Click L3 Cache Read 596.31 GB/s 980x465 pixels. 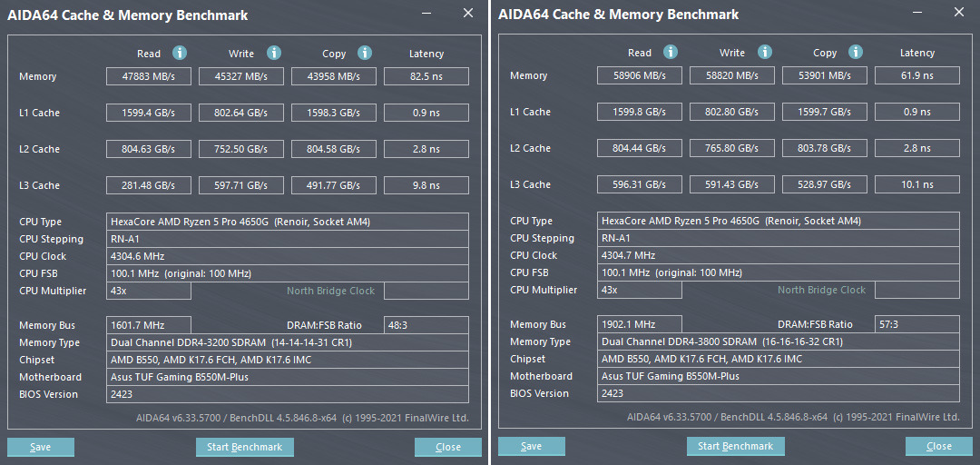pyautogui.click(x=640, y=184)
